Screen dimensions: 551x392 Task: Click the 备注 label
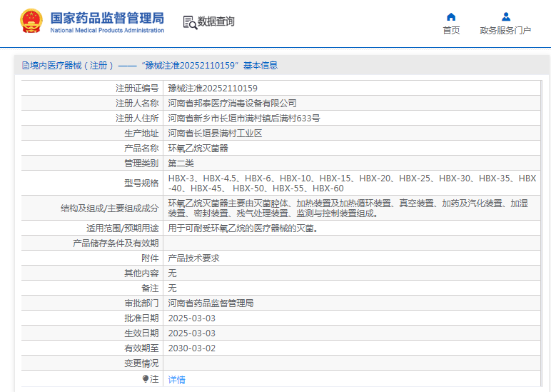coord(150,288)
